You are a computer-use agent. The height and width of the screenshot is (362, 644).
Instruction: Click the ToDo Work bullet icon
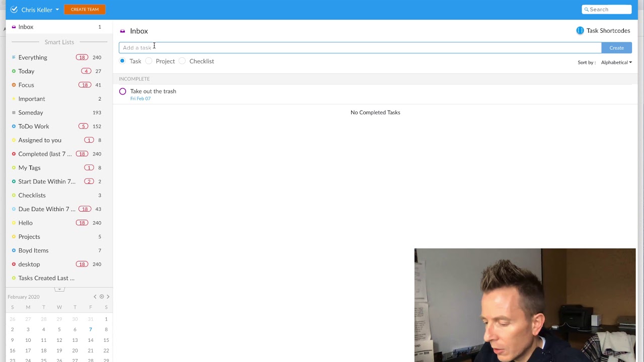pyautogui.click(x=14, y=126)
